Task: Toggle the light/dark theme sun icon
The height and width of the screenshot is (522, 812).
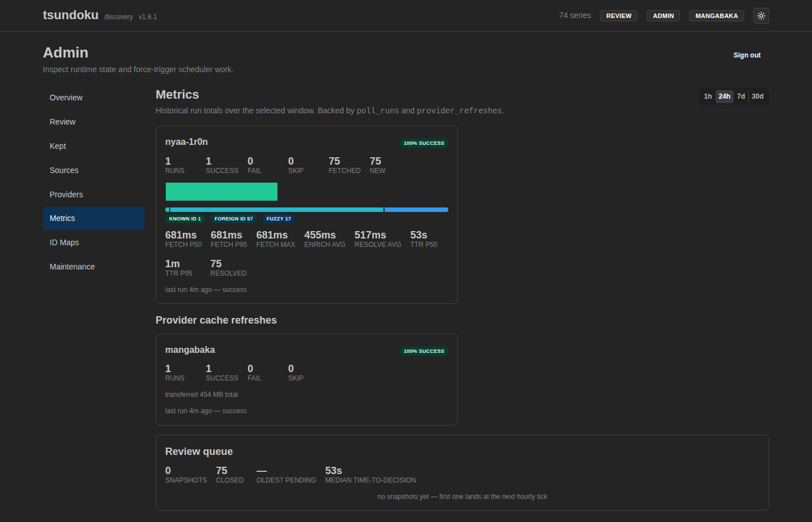Action: 761,16
